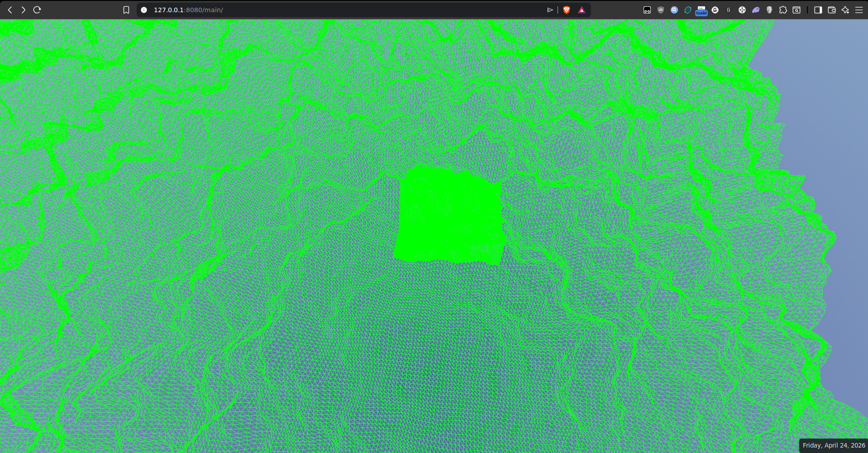Viewport: 868px width, 453px height.
Task: Click the tab search window icon
Action: (x=796, y=10)
